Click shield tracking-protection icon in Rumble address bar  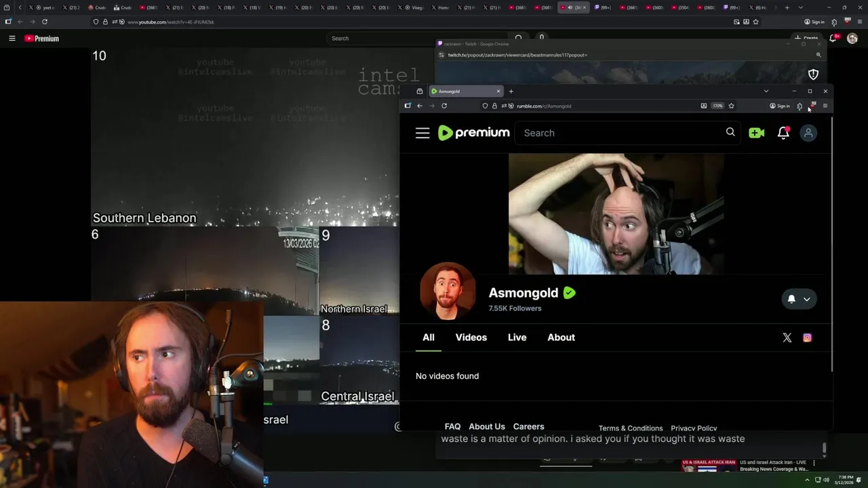pos(485,106)
